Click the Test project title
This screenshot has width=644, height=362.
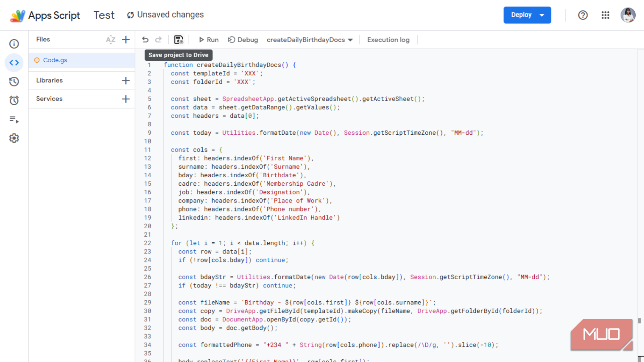tap(104, 15)
